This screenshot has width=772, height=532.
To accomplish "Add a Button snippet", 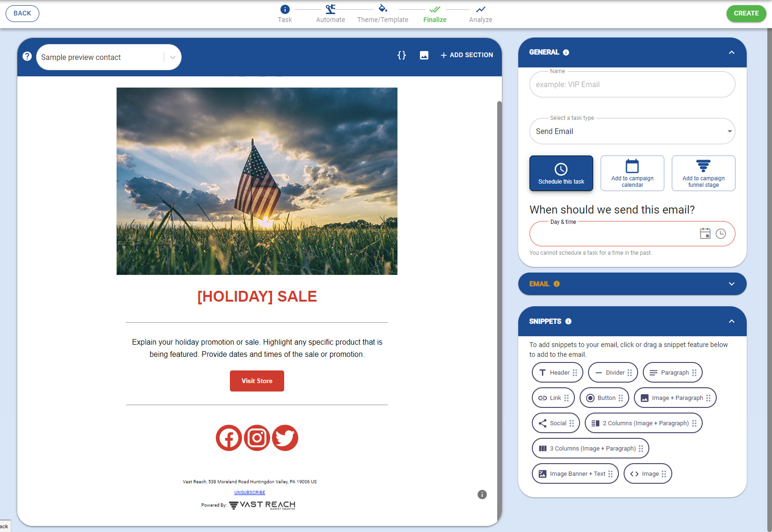I will 604,398.
